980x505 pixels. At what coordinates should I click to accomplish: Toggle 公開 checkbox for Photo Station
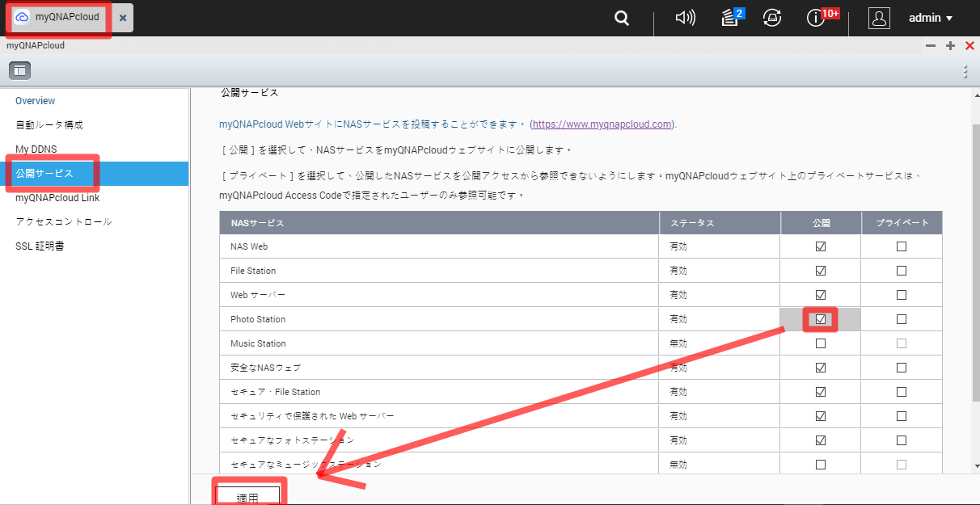pos(821,319)
